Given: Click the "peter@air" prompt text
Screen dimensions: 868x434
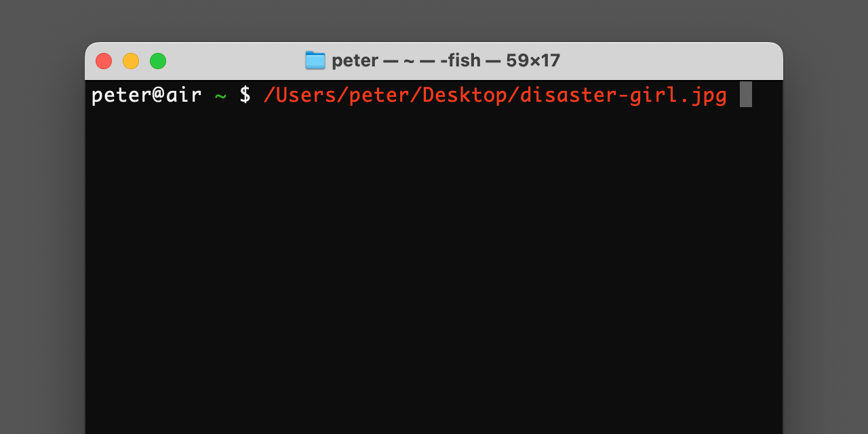Looking at the screenshot, I should pos(146,96).
